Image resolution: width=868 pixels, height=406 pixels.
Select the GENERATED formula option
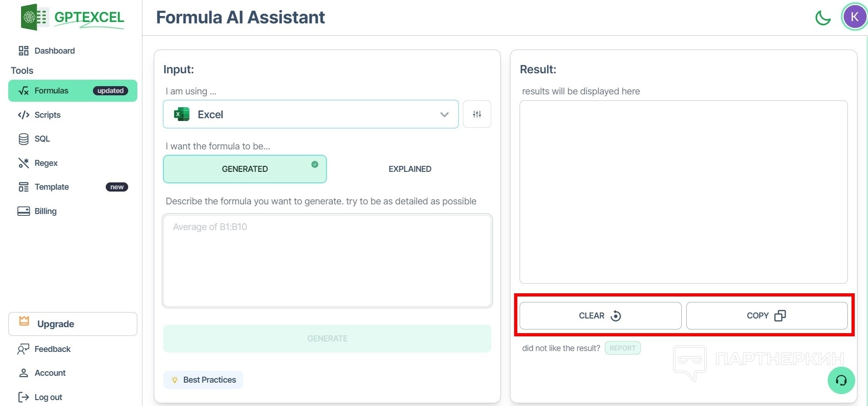click(244, 169)
